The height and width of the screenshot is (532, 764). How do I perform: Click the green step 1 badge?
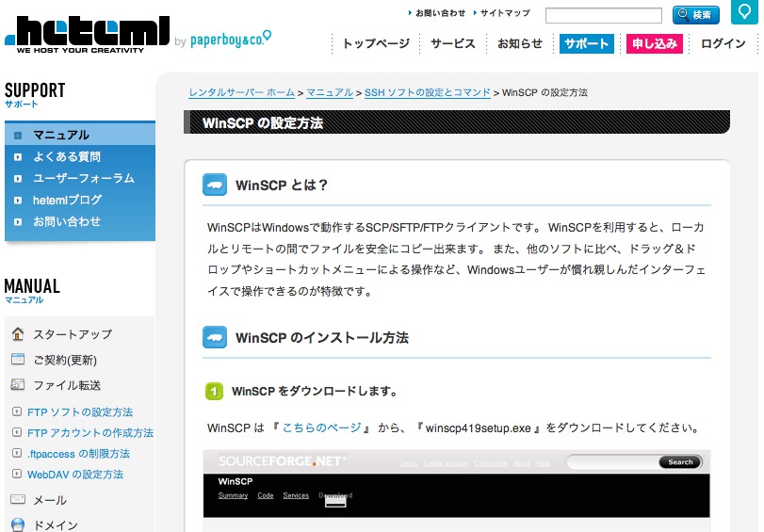click(x=215, y=391)
